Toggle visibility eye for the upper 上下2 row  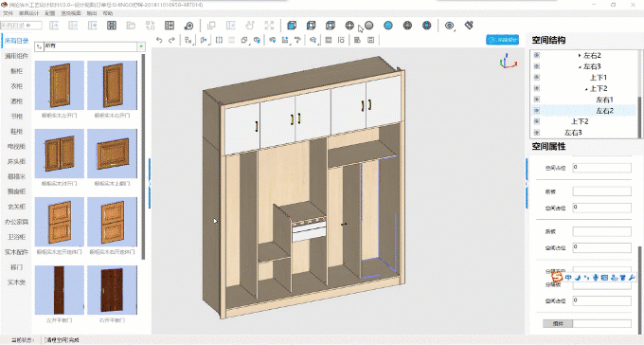(x=536, y=88)
